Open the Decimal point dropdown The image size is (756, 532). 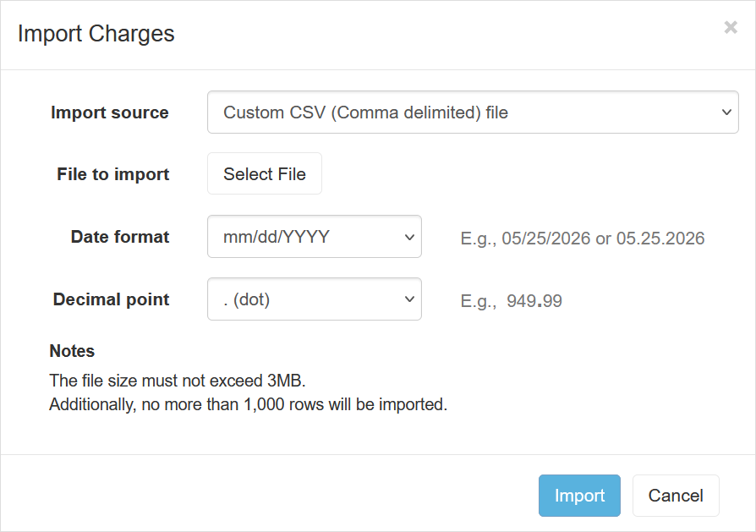pyautogui.click(x=315, y=299)
